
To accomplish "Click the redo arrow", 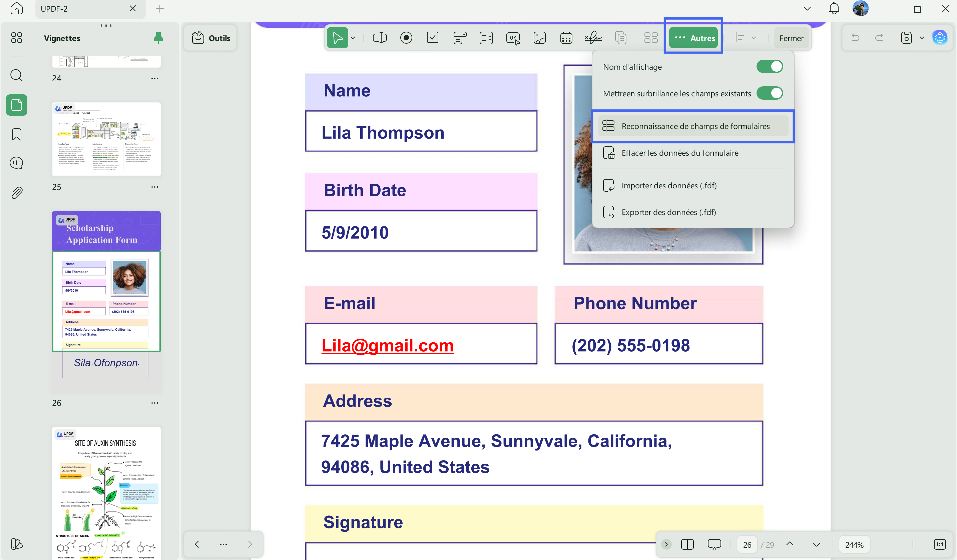I will (x=879, y=38).
